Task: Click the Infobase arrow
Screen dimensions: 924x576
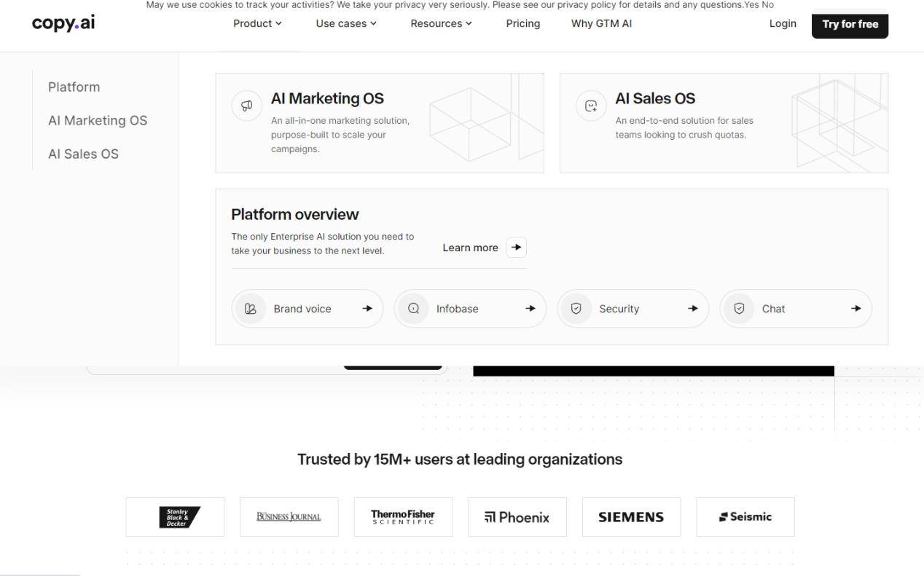Action: click(530, 309)
